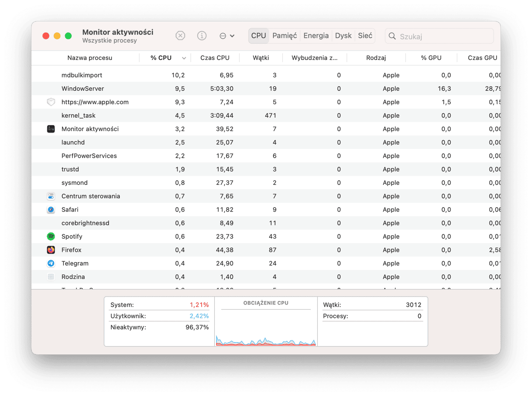Select the launchd process row
The height and width of the screenshot is (396, 532).
click(x=266, y=142)
